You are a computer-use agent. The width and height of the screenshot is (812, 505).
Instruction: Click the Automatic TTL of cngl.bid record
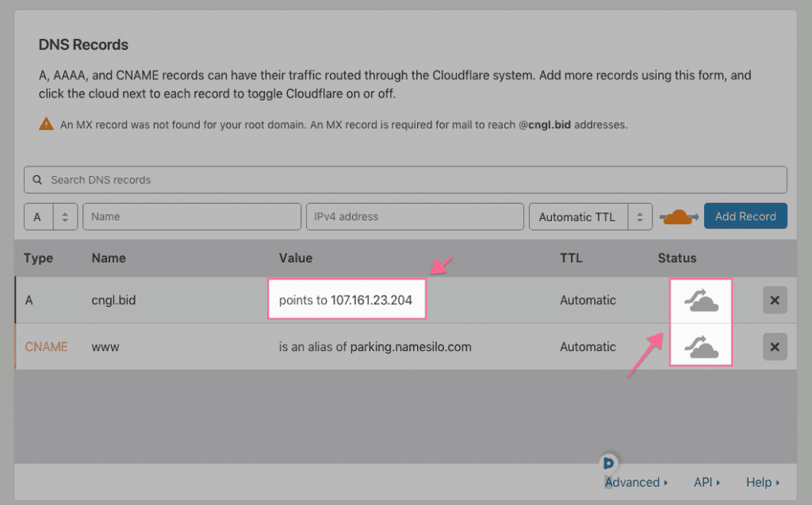point(588,300)
